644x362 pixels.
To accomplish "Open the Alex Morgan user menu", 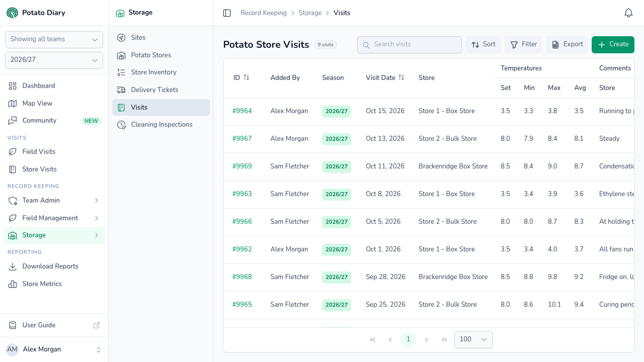I will [54, 349].
